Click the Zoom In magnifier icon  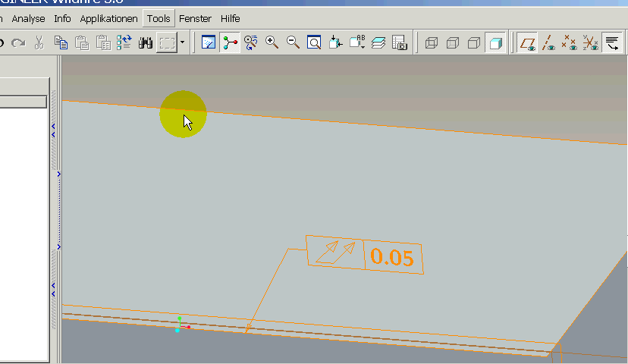tap(272, 43)
